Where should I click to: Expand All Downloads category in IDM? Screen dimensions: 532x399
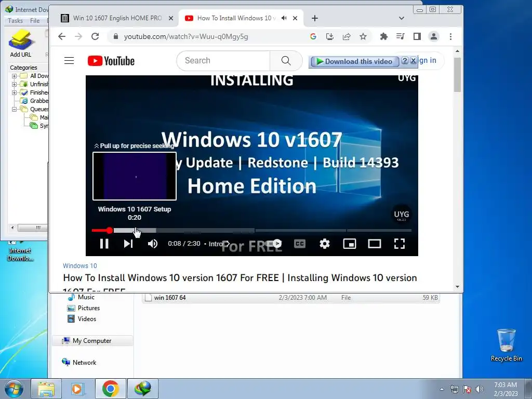14,76
